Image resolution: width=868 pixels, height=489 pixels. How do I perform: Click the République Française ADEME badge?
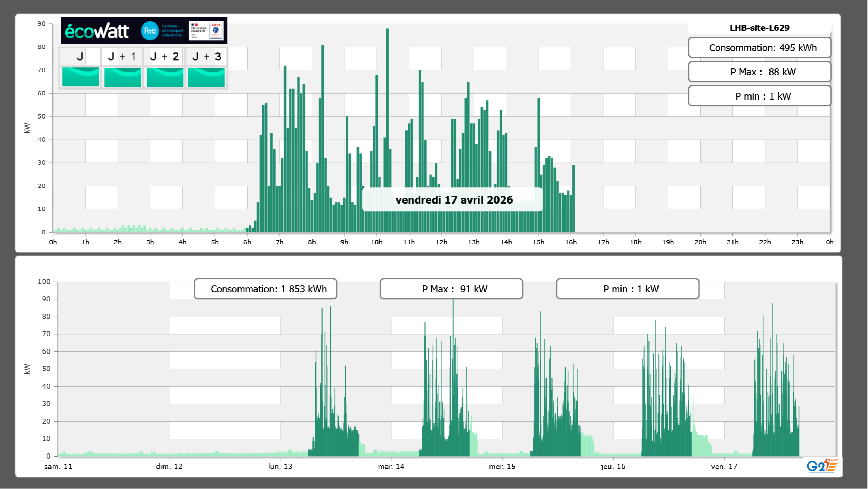[x=206, y=31]
